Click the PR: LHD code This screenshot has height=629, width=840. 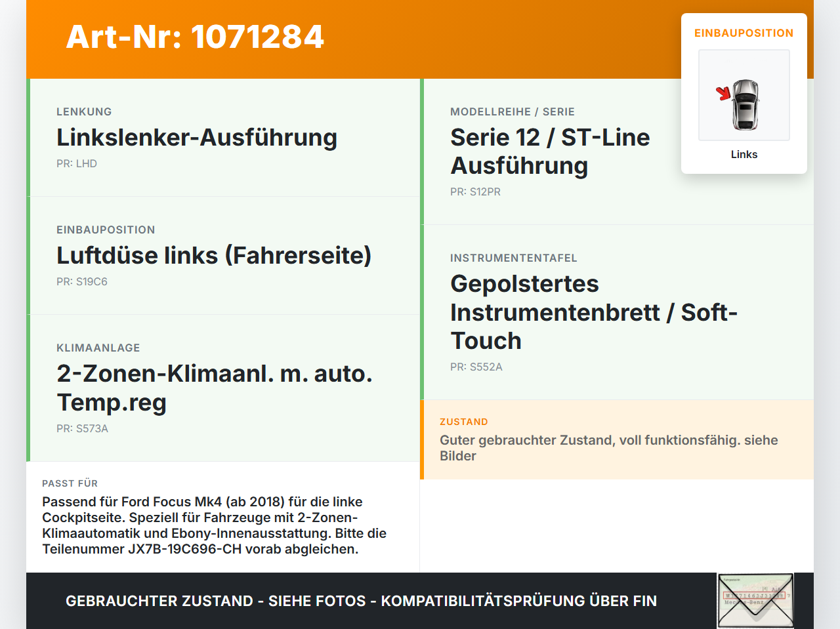pos(77,163)
